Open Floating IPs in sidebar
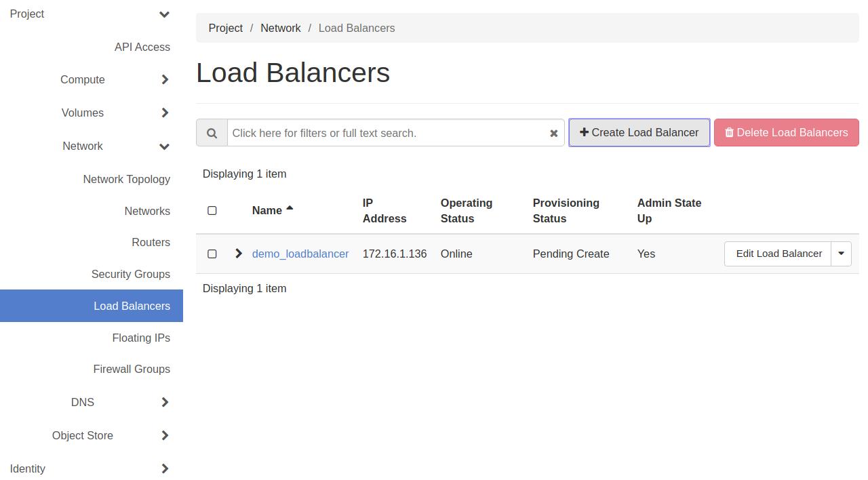Screen dimensions: 868x480 (141, 338)
